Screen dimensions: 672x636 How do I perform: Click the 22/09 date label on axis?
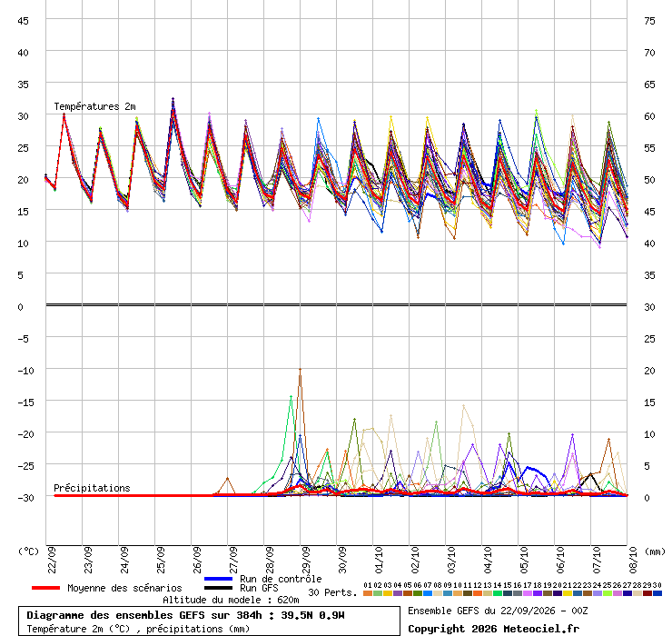coord(52,560)
